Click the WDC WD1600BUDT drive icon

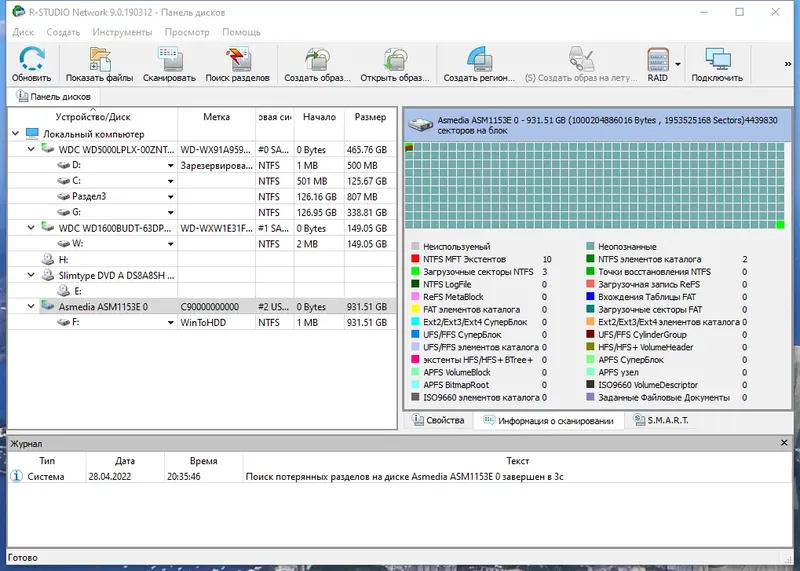(48, 228)
